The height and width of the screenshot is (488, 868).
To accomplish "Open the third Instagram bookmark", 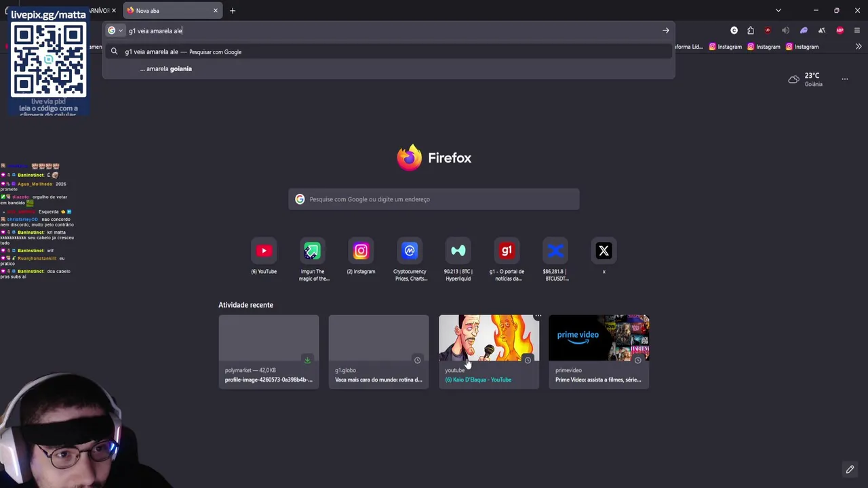I will (802, 47).
